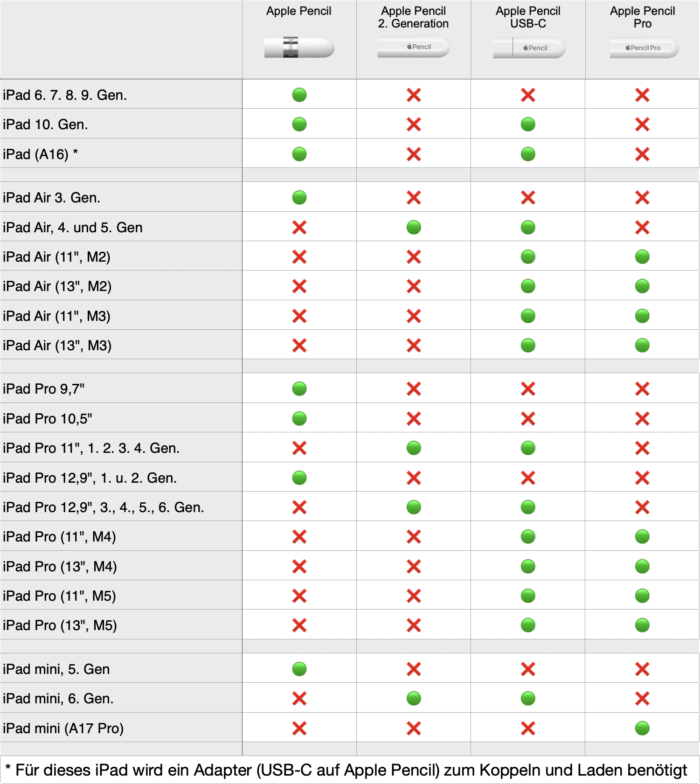700x784 pixels.
Task: Click green dot for iPad (A16) under Apple Pencil
Action: coord(299,154)
